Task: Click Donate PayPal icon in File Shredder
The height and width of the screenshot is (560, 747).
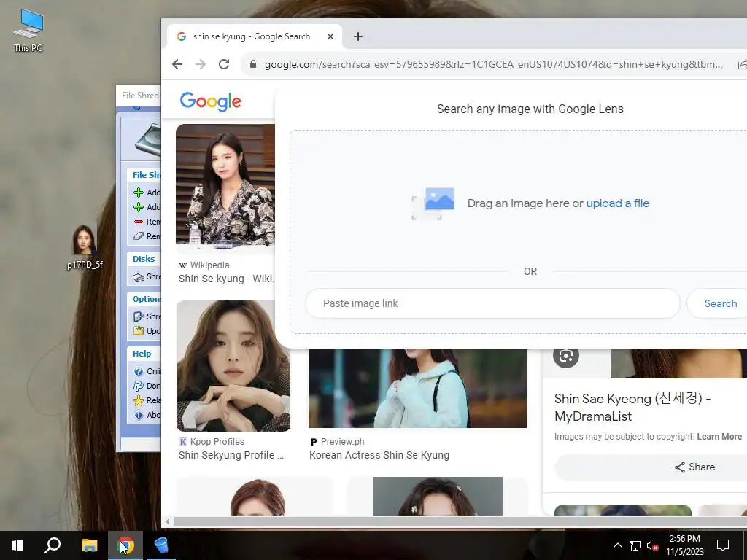Action: (139, 386)
